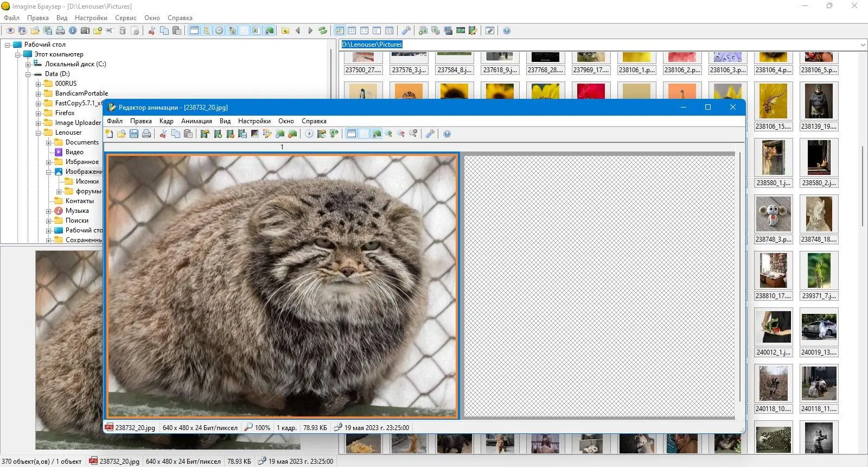
Task: Click the Print icon in the browser toolbar
Action: point(60,30)
